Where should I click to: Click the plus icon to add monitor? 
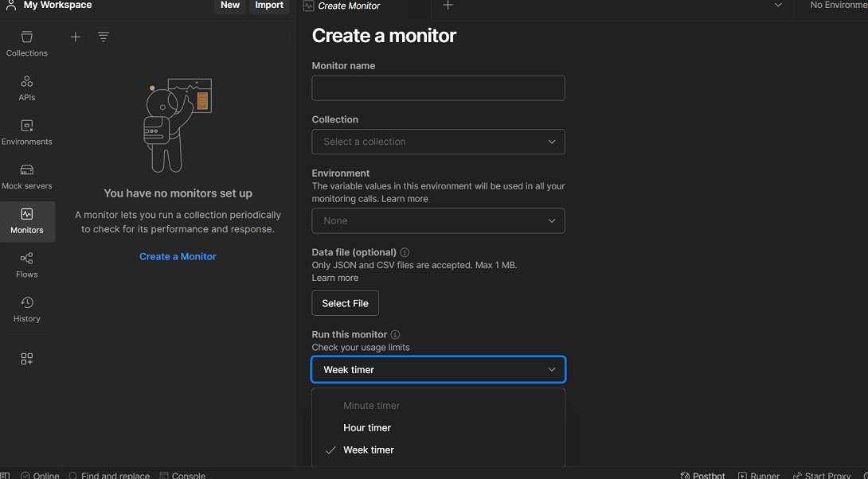[76, 37]
